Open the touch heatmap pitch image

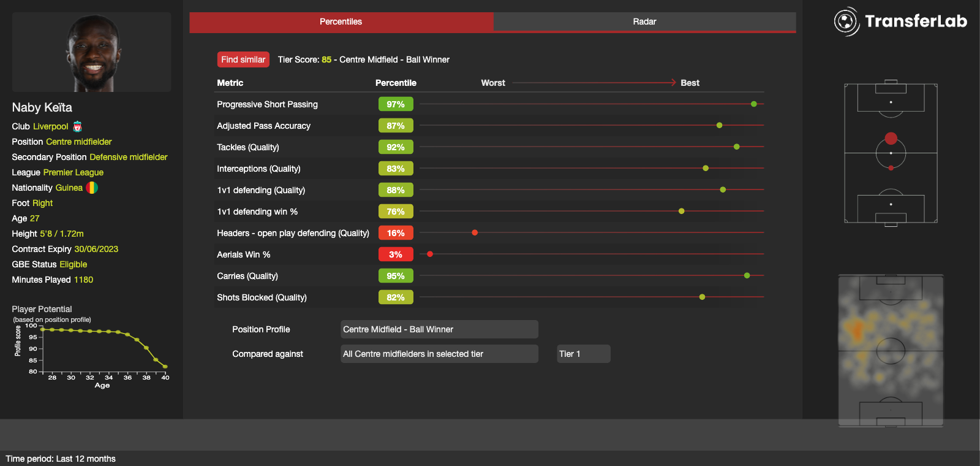click(891, 350)
